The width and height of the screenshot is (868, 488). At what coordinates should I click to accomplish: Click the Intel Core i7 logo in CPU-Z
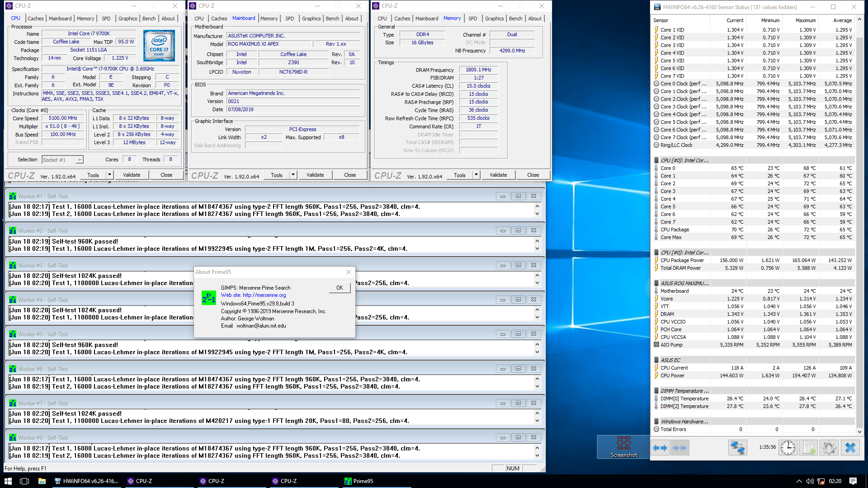(x=159, y=46)
